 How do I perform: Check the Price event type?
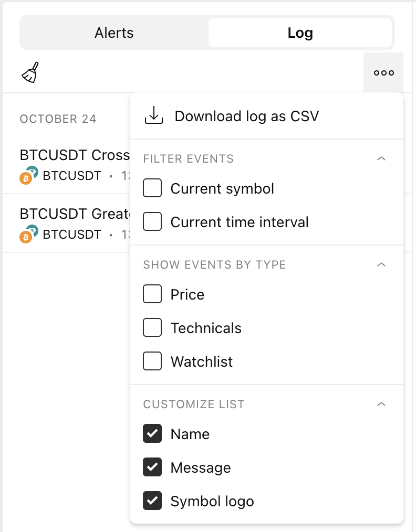pyautogui.click(x=152, y=294)
